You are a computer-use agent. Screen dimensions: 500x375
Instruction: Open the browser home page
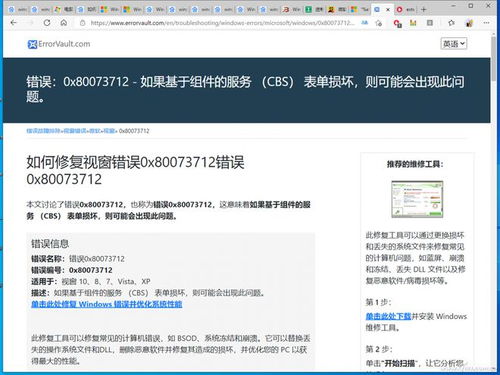pos(64,23)
